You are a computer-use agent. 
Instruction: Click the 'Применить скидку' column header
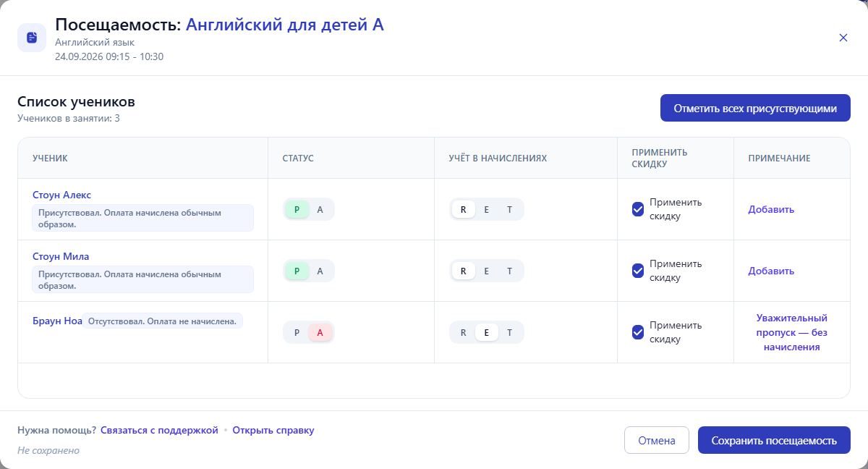[x=660, y=158]
